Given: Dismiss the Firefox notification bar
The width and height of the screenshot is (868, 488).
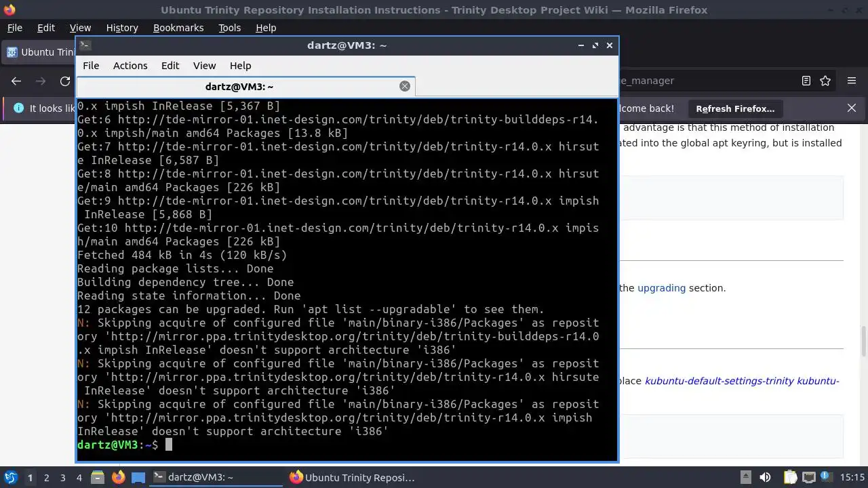Looking at the screenshot, I should [852, 108].
